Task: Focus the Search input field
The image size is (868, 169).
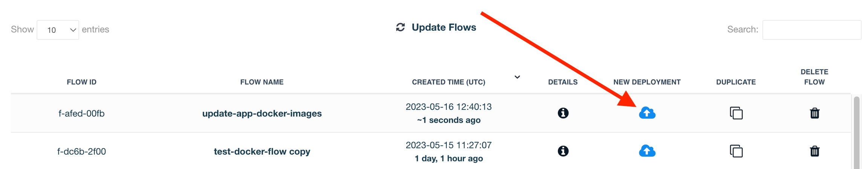Action: 811,30
